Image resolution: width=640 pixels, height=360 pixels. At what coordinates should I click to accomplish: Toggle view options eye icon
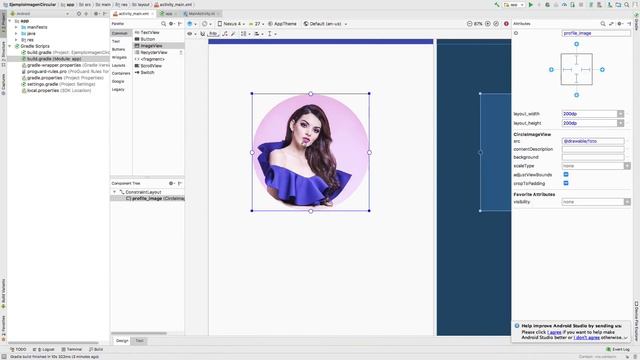tap(191, 33)
